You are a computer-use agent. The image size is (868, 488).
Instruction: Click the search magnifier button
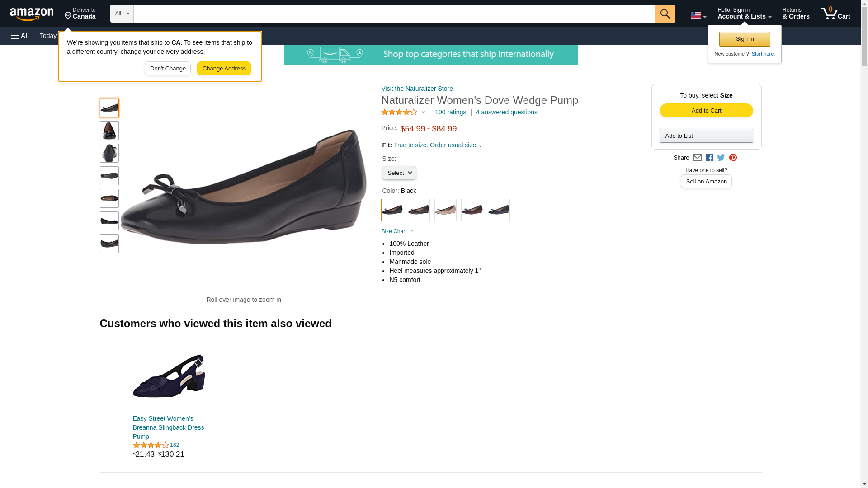click(665, 14)
